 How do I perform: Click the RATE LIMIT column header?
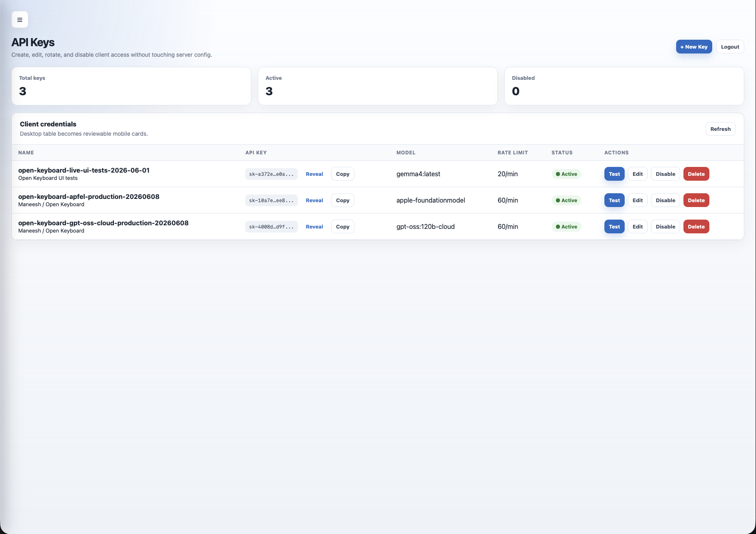[512, 153]
